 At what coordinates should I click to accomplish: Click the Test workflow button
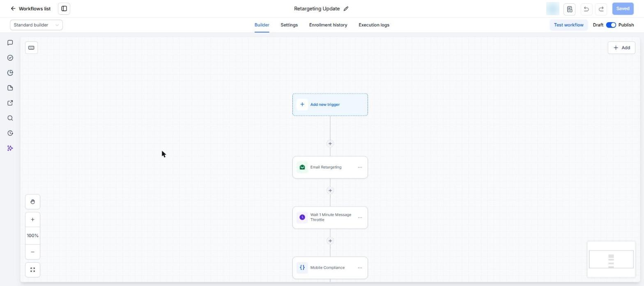click(568, 25)
